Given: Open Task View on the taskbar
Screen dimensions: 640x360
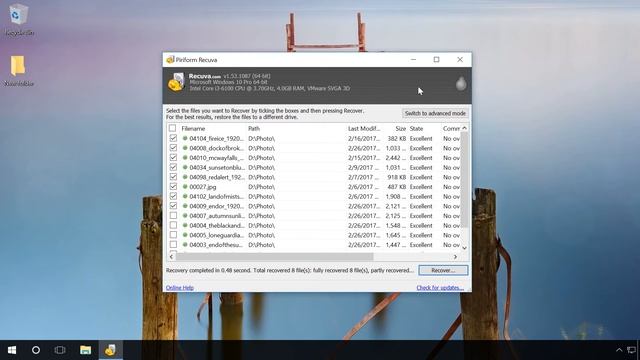Looking at the screenshot, I should point(60,350).
